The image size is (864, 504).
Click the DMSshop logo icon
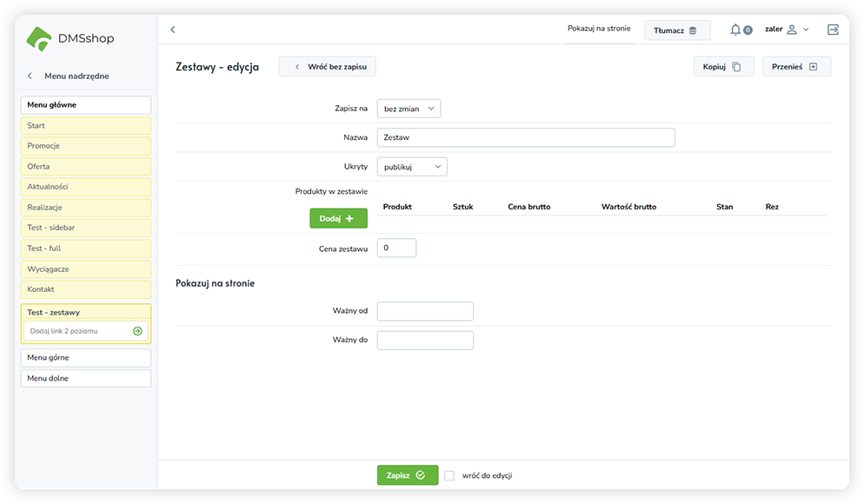pos(39,38)
